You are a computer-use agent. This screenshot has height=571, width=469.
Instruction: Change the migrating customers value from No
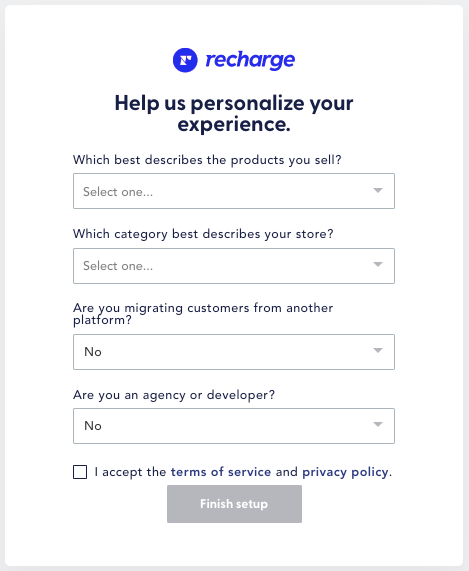(234, 352)
